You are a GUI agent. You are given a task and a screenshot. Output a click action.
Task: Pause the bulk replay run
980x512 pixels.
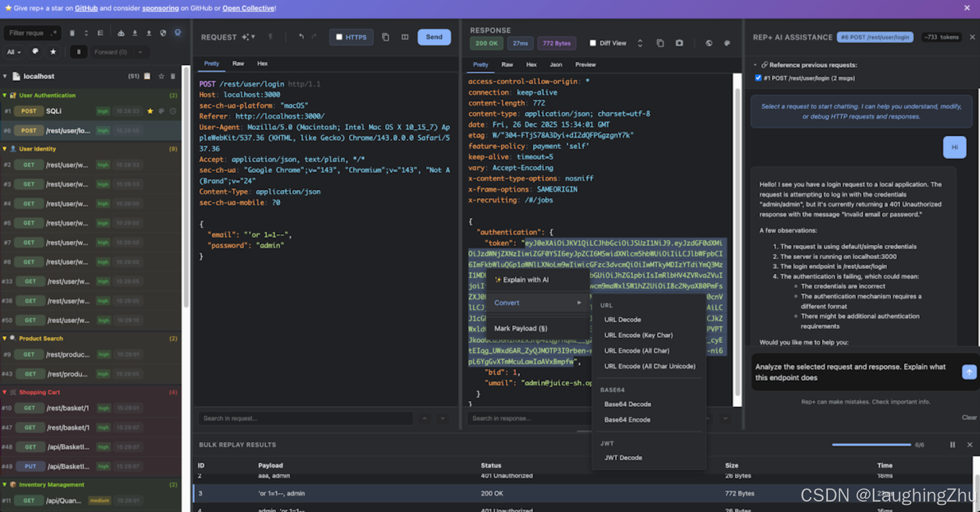tap(953, 445)
